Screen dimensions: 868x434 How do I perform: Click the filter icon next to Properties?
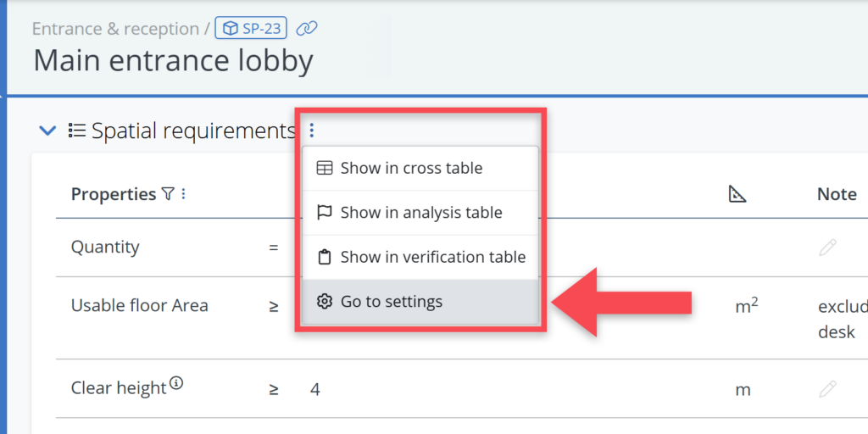click(x=168, y=194)
